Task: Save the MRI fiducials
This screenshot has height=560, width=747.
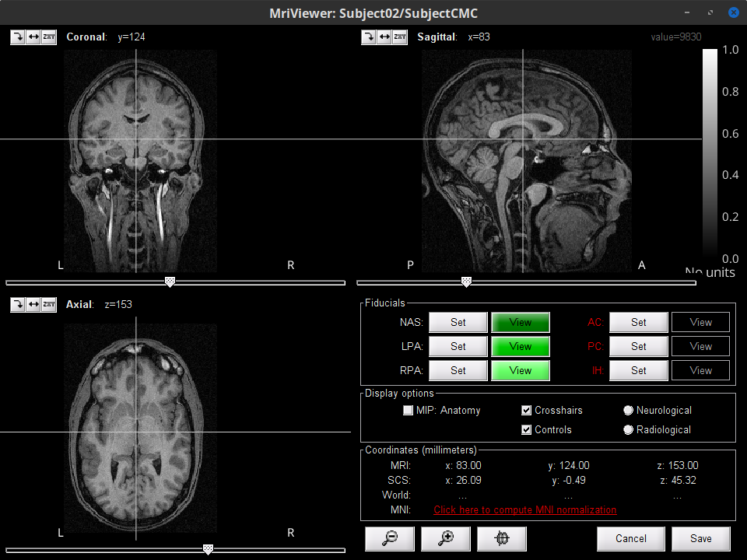Action: [x=701, y=538]
